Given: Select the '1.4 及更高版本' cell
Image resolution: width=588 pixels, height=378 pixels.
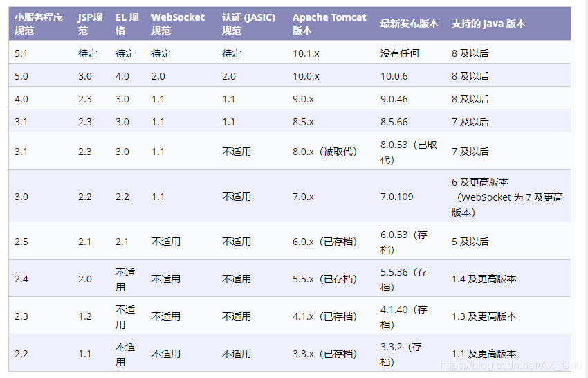Looking at the screenshot, I should pyautogui.click(x=484, y=279).
